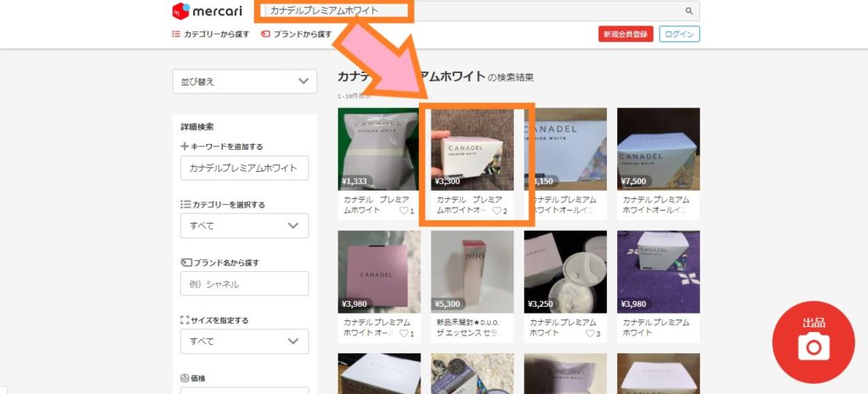868x394 pixels.
Task: Click the size icon beside サイズを指定する
Action: coord(185,320)
